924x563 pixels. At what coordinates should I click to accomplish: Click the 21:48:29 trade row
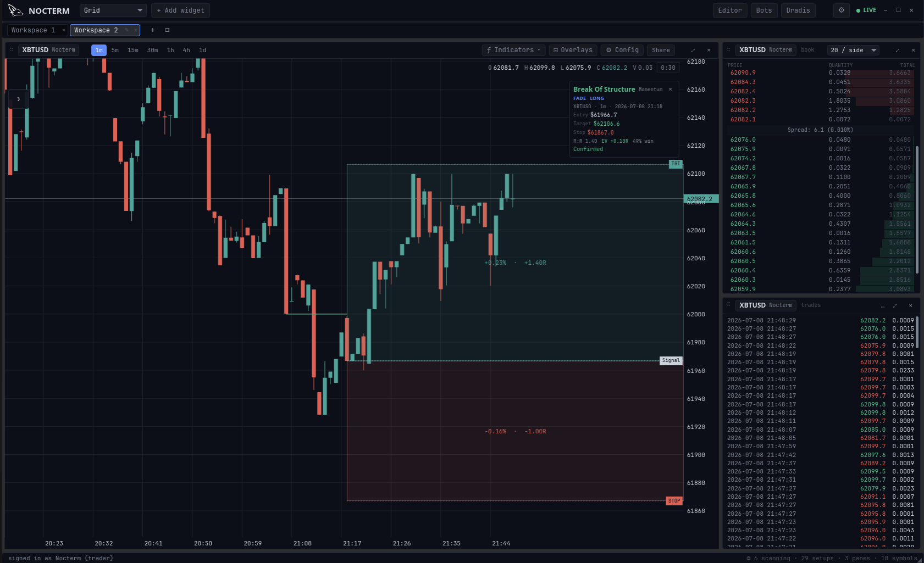coord(821,320)
